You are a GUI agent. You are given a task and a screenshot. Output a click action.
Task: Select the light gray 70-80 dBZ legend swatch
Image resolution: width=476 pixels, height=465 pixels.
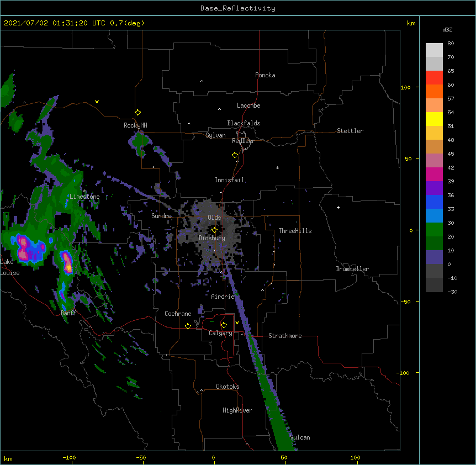pos(434,50)
